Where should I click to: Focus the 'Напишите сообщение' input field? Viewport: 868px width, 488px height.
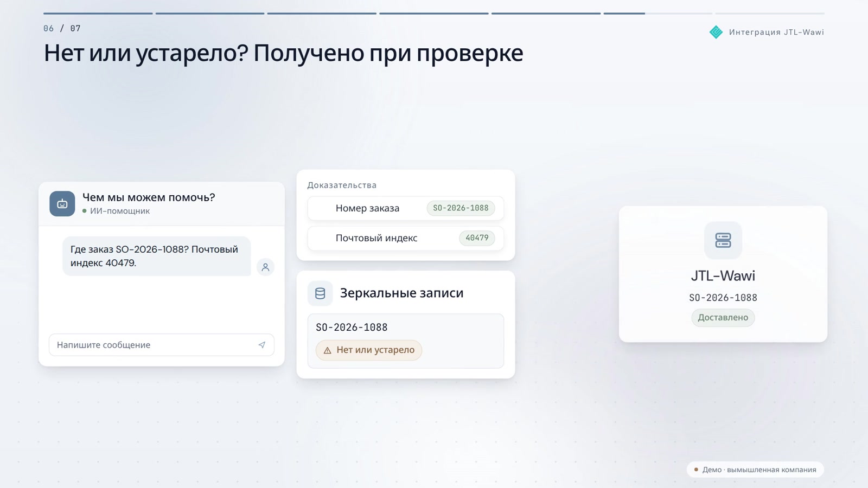162,345
